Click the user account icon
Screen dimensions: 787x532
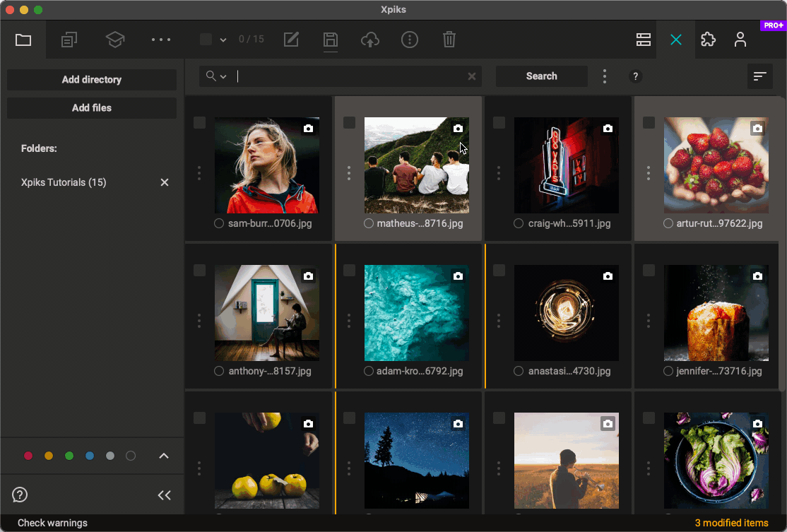pos(740,40)
